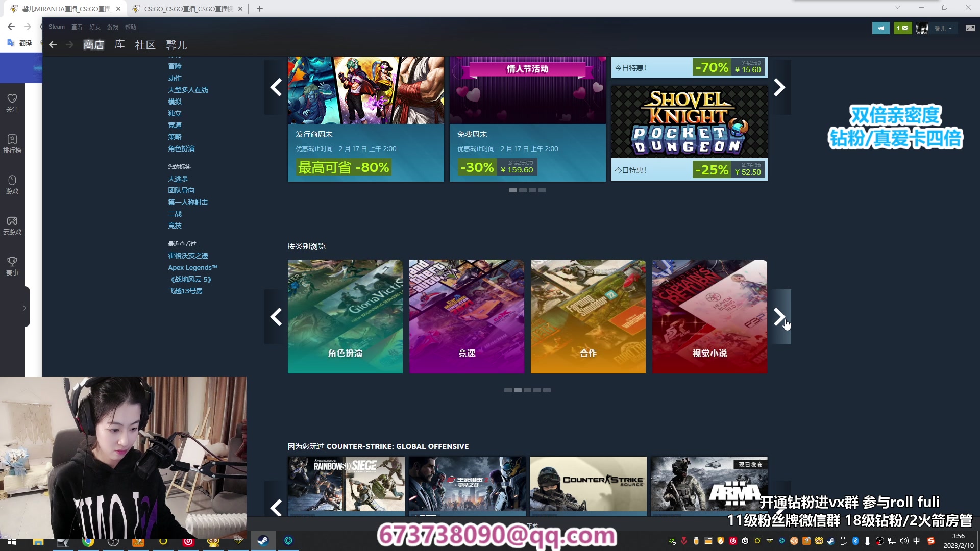Browse the 冒险 adventure genre
This screenshot has width=980, height=551.
tap(175, 66)
